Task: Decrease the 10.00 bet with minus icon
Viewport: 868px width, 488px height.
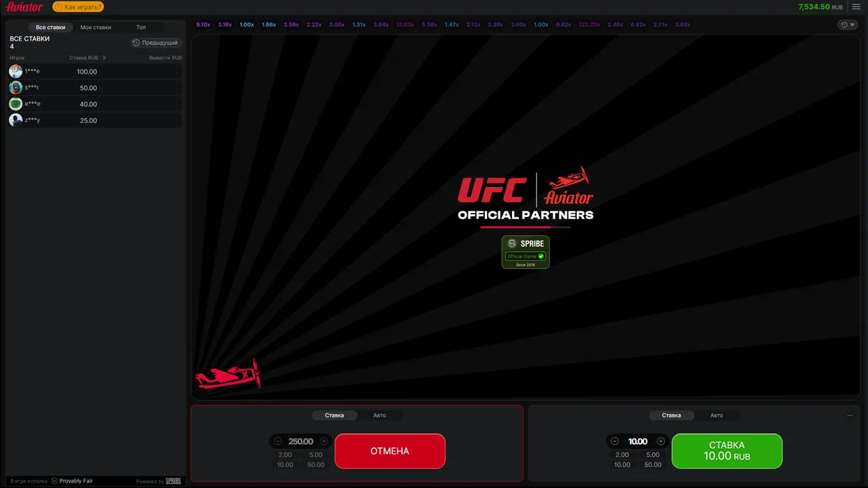Action: [x=614, y=441]
